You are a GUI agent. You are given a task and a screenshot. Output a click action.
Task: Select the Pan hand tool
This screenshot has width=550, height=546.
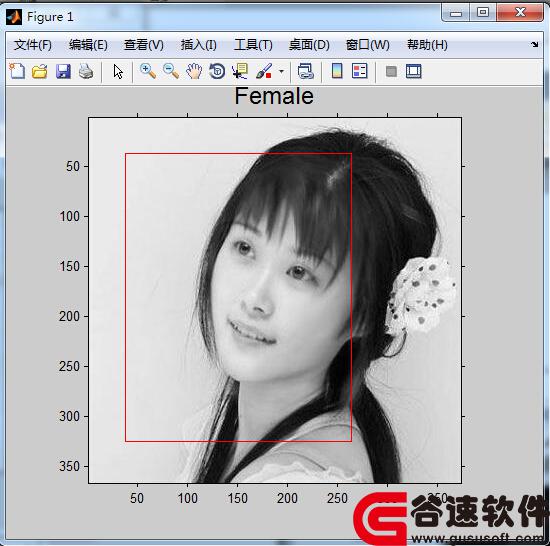click(x=194, y=71)
